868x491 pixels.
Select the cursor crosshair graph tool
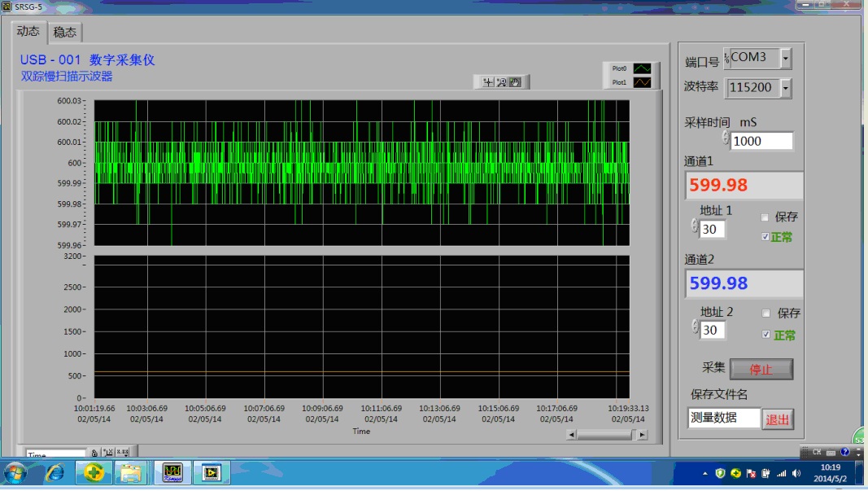(488, 82)
